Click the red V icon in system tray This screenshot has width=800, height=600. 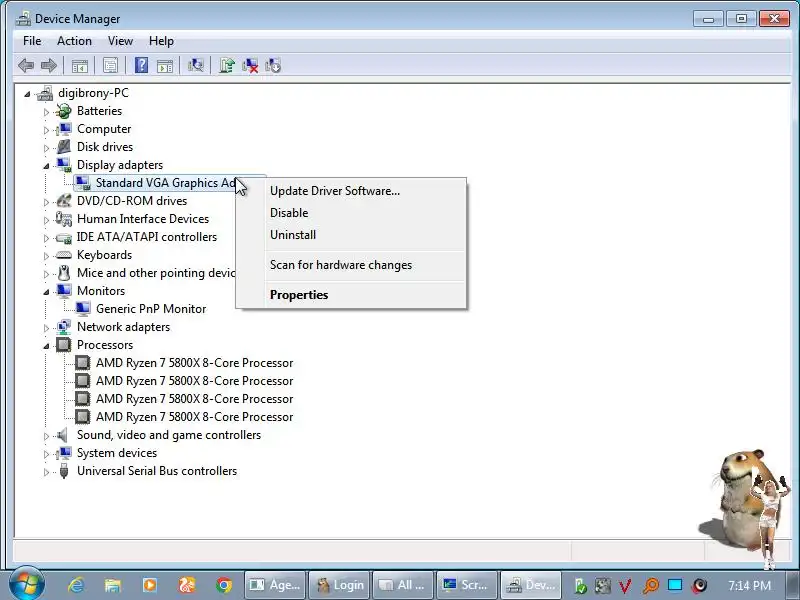click(626, 586)
